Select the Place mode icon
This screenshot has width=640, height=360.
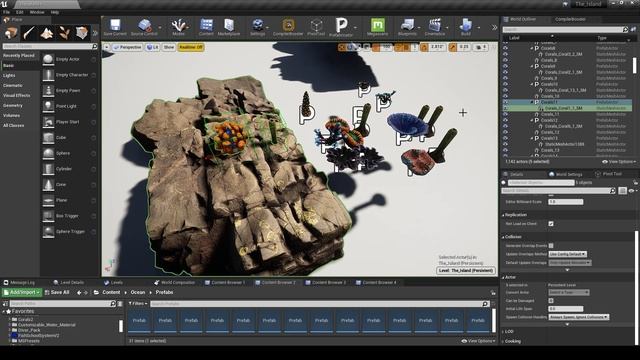click(x=11, y=33)
